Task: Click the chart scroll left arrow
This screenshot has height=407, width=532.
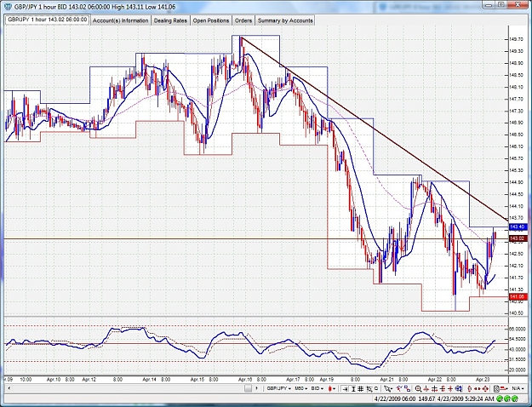Action: click(x=9, y=388)
